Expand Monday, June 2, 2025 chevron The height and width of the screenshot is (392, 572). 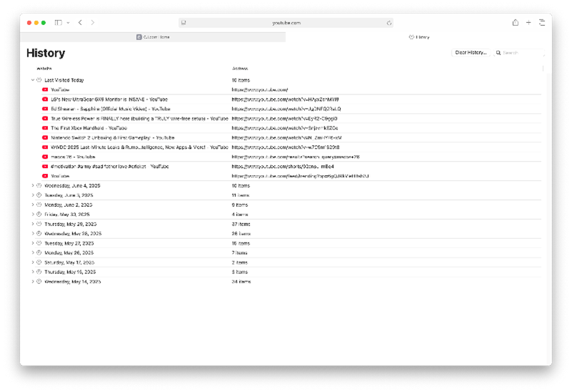coord(33,205)
